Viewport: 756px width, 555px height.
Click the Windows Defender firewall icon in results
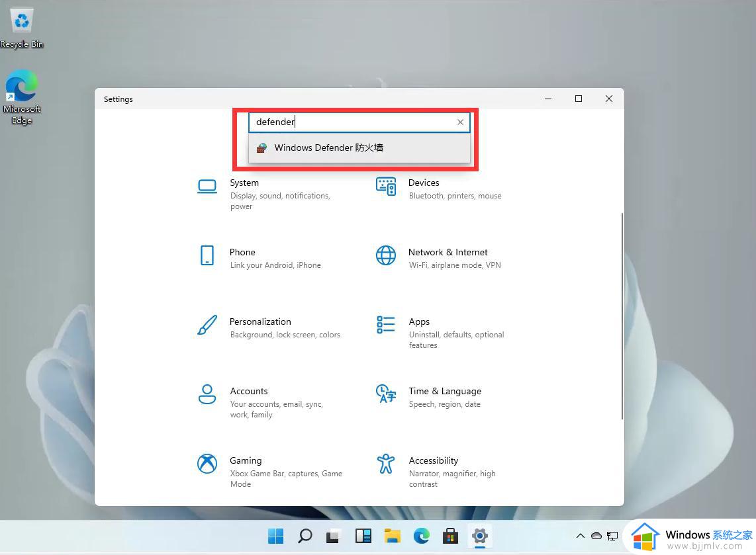pyautogui.click(x=261, y=148)
